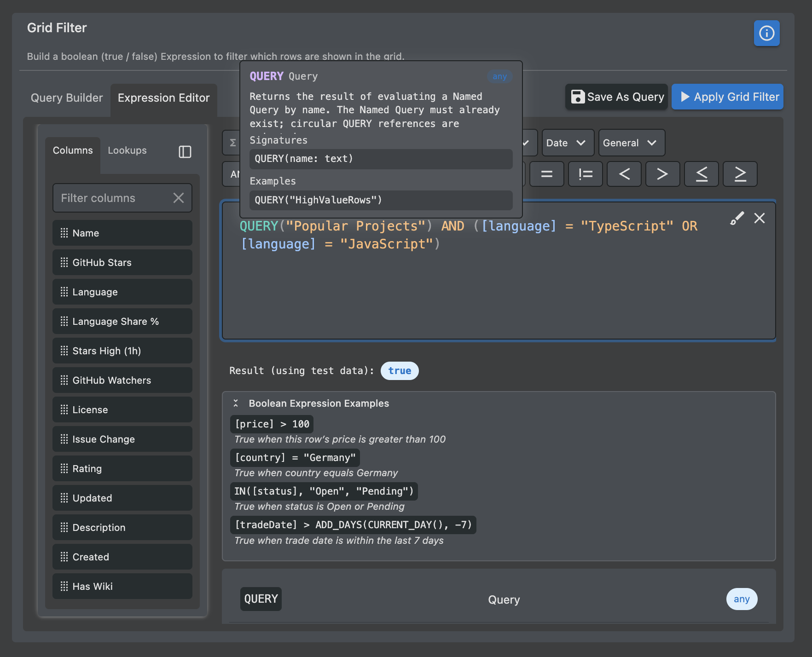Insert the greater-than operator
The image size is (812, 657).
pos(663,174)
